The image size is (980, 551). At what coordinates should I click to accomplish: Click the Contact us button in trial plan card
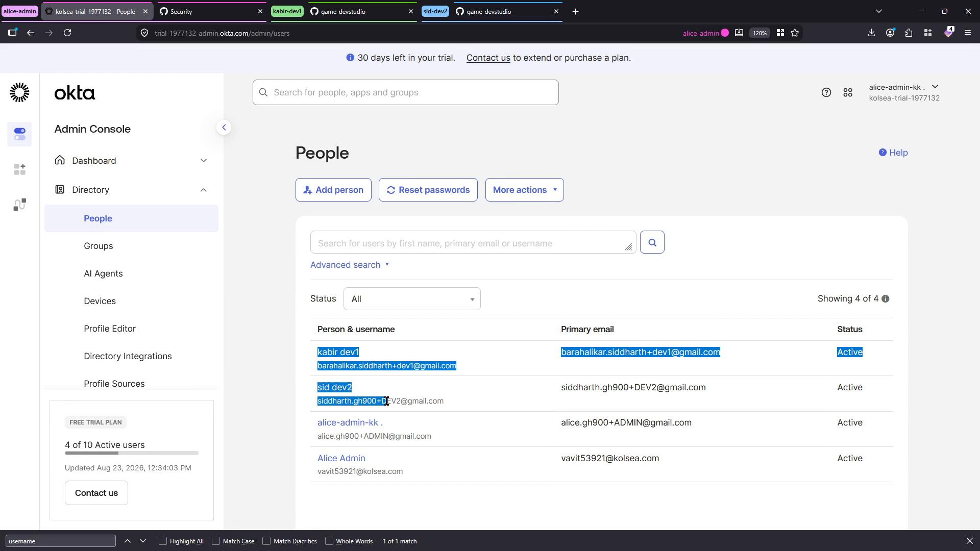click(96, 493)
